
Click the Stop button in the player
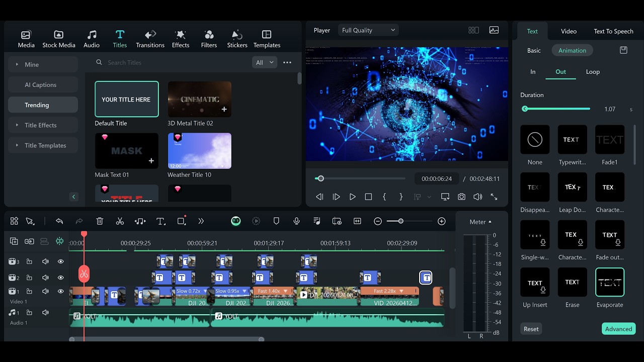coord(368,197)
